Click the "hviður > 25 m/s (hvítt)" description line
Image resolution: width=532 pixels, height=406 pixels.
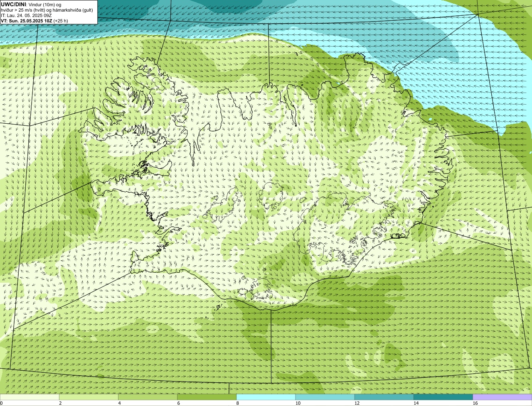pyautogui.click(x=47, y=10)
